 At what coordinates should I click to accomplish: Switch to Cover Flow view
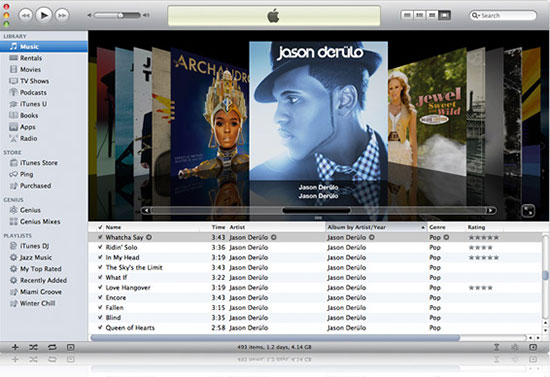pos(444,15)
